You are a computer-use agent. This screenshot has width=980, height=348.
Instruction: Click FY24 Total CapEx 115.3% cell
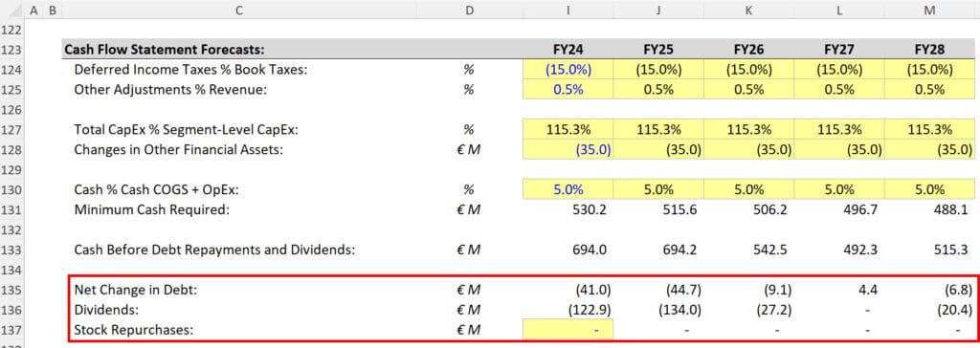[x=568, y=130]
